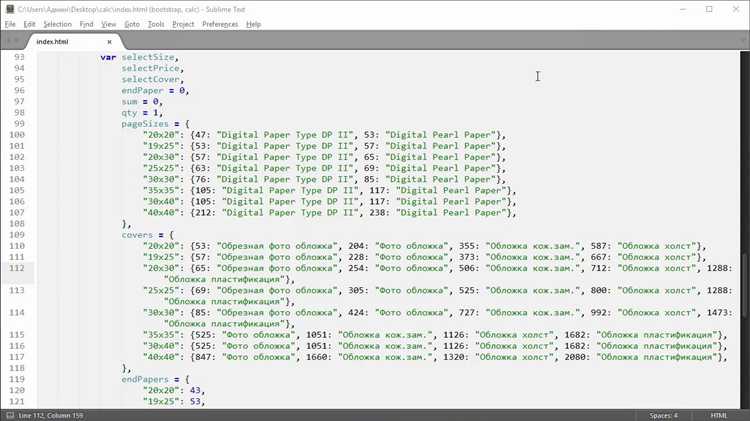
Task: Maximize the Sublime Text window
Action: tap(709, 9)
